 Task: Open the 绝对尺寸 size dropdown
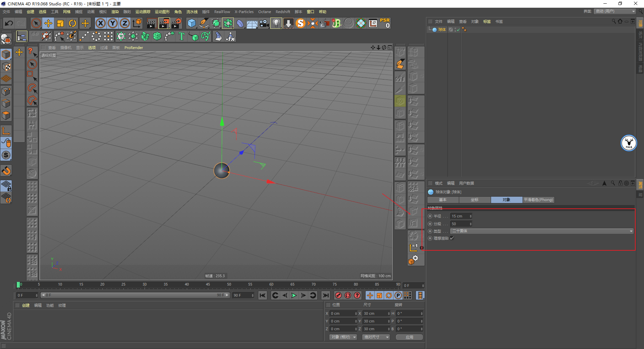click(x=376, y=337)
